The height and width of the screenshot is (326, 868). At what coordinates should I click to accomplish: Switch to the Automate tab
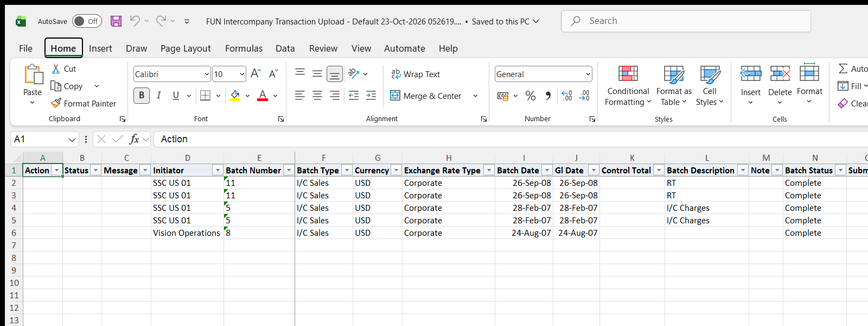coord(404,48)
